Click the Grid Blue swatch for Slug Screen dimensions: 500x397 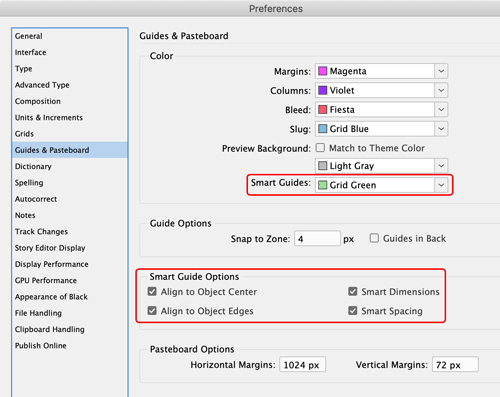(x=322, y=129)
